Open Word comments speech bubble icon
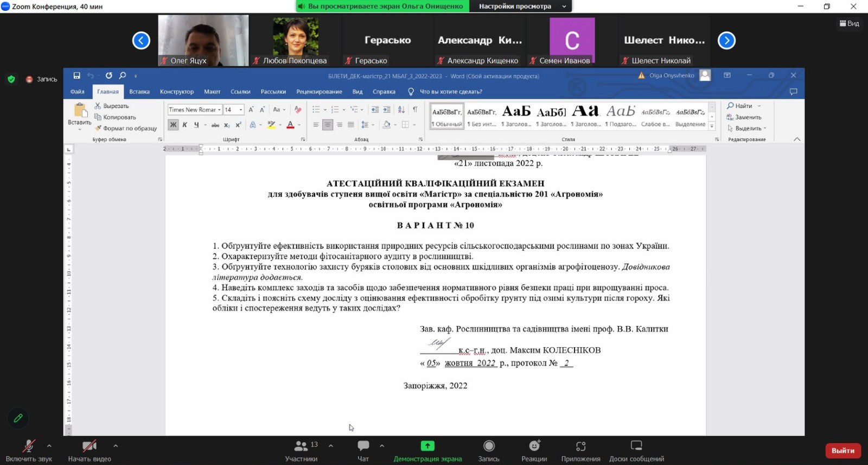Viewport: 868px width, 465px height. click(x=793, y=92)
